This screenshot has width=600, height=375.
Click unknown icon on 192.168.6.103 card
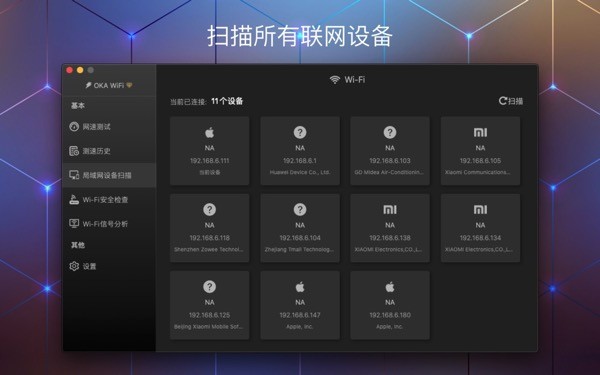[390, 132]
